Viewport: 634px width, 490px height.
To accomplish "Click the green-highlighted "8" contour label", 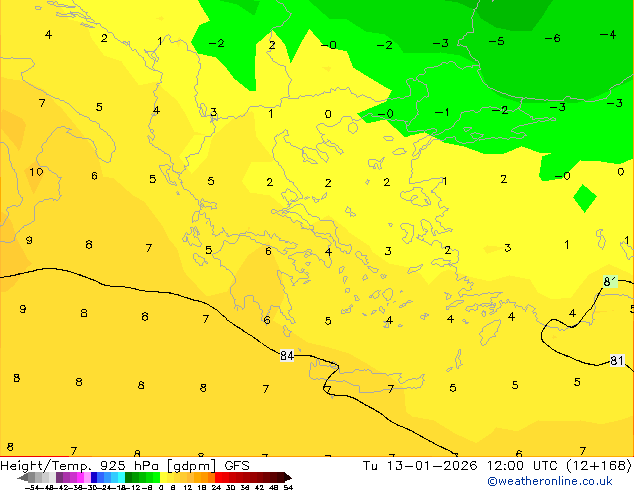I will (610, 281).
